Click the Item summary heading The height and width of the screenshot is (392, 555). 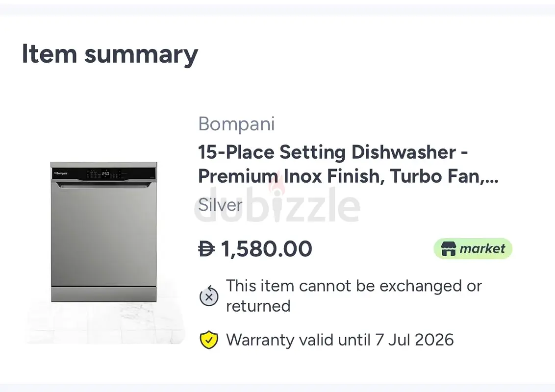(x=110, y=54)
